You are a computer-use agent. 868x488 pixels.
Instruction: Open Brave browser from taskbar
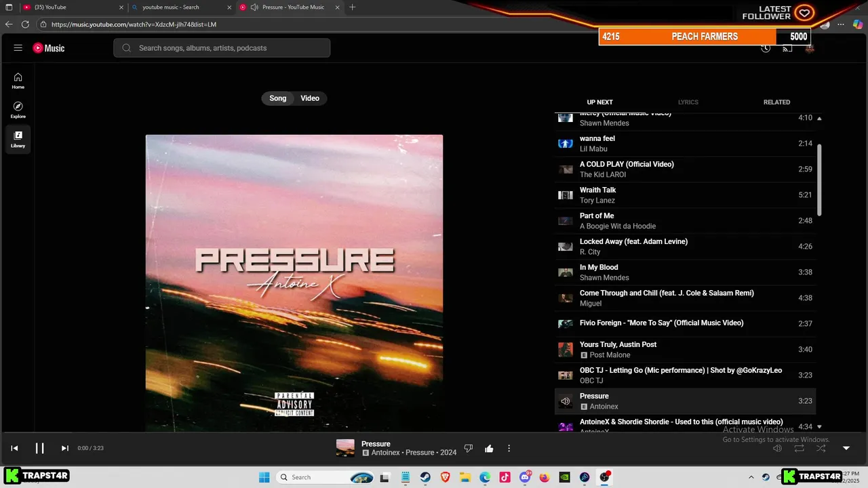click(445, 477)
